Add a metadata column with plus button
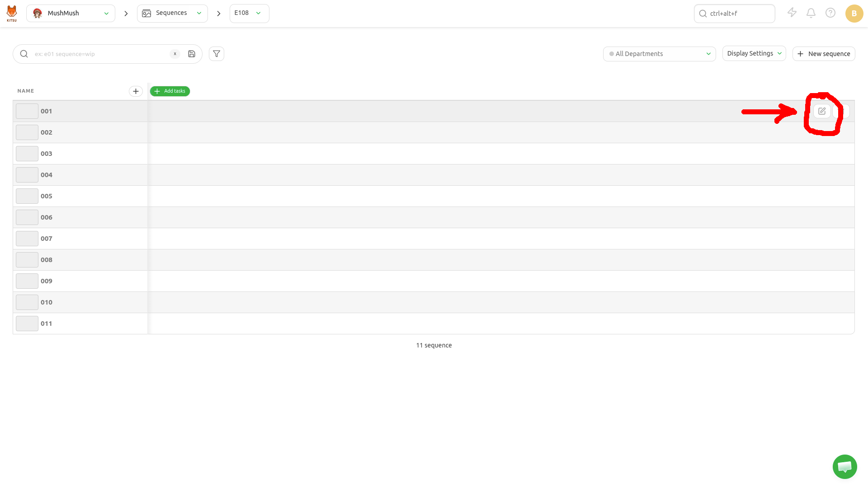This screenshot has width=868, height=488. point(136,91)
